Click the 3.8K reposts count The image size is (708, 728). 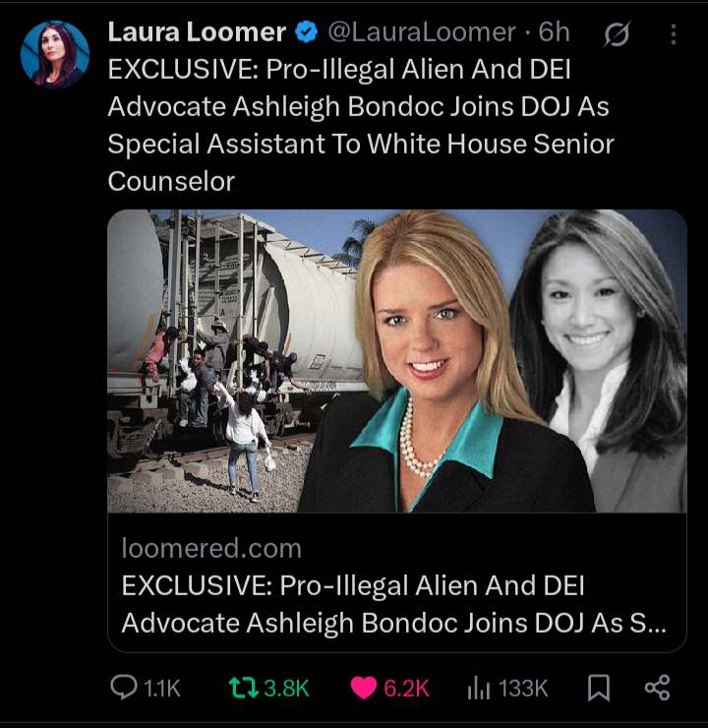pyautogui.click(x=286, y=688)
